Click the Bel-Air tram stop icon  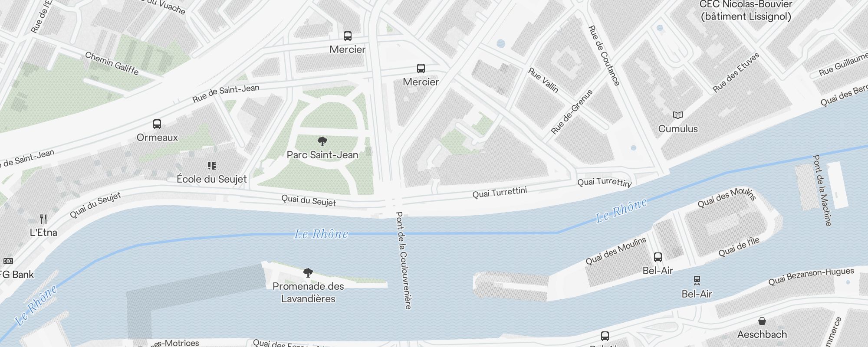tap(697, 280)
